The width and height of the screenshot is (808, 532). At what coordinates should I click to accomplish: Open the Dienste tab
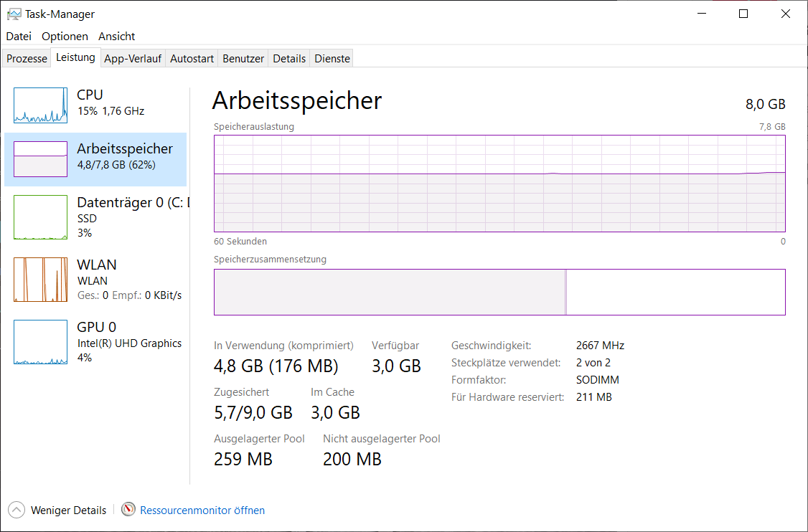332,59
